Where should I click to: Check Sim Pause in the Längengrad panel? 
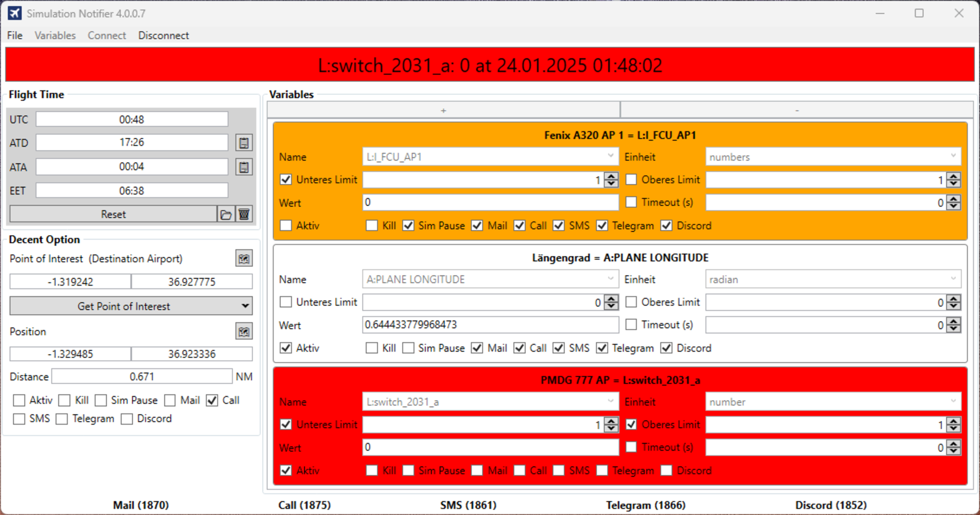408,348
